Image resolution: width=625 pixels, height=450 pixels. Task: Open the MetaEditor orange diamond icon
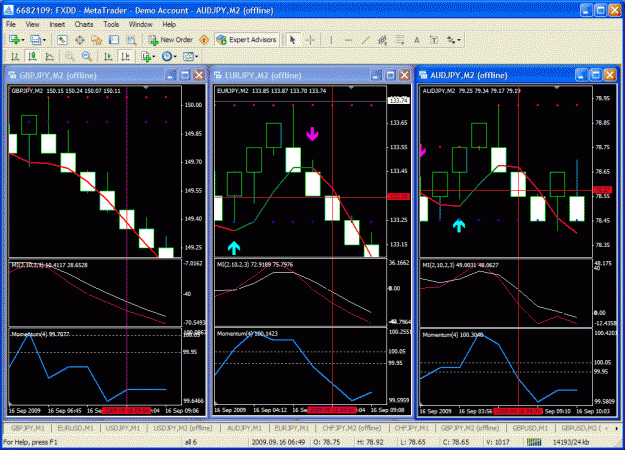(x=204, y=40)
